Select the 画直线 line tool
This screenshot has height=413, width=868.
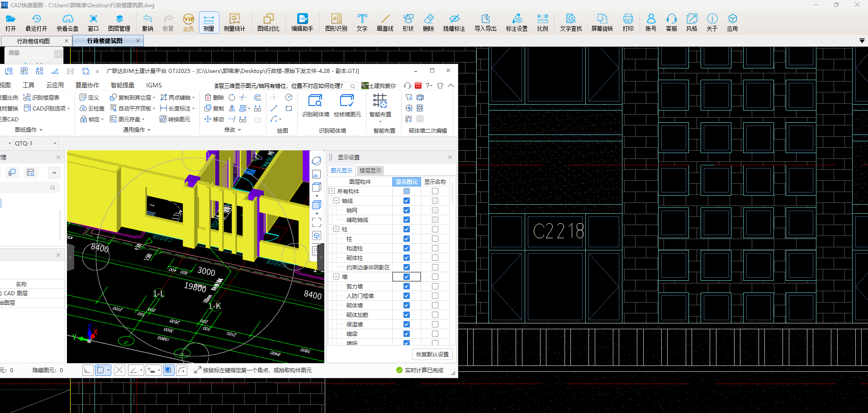(x=385, y=22)
